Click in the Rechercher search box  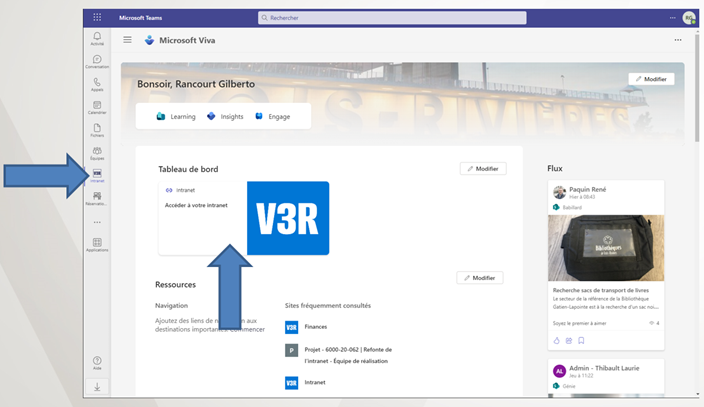coord(392,18)
